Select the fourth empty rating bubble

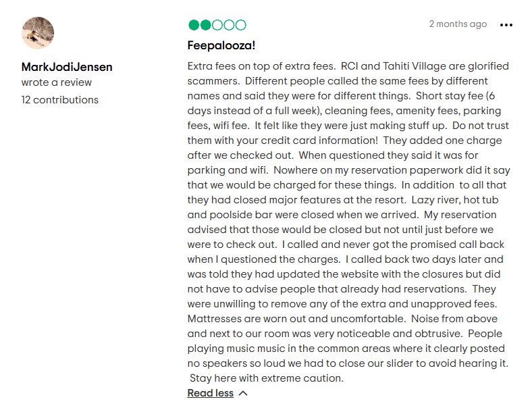tap(229, 25)
